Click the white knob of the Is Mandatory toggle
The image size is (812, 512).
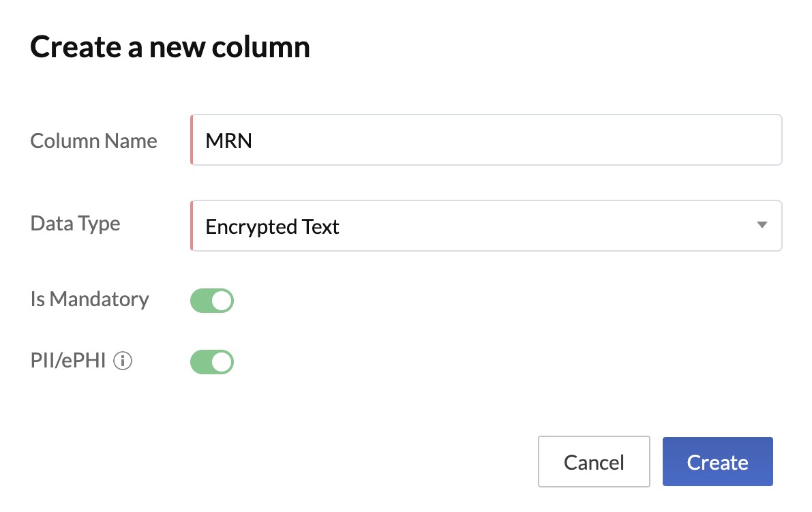click(x=222, y=301)
